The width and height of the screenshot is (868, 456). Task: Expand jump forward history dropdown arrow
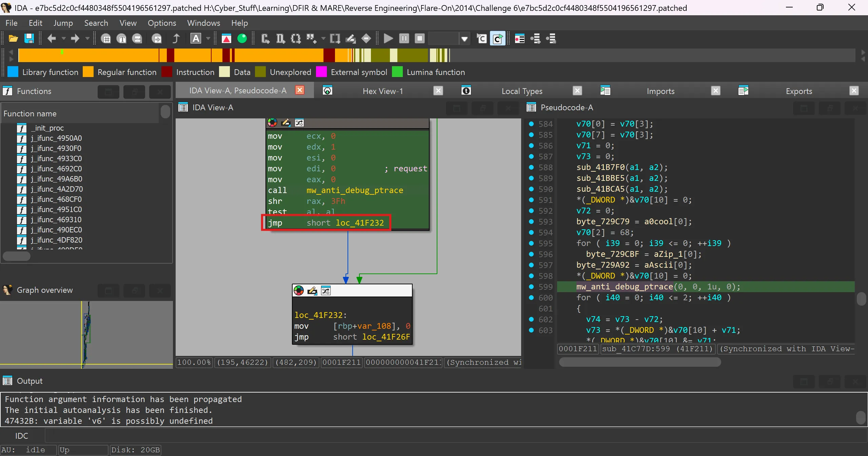(x=87, y=39)
